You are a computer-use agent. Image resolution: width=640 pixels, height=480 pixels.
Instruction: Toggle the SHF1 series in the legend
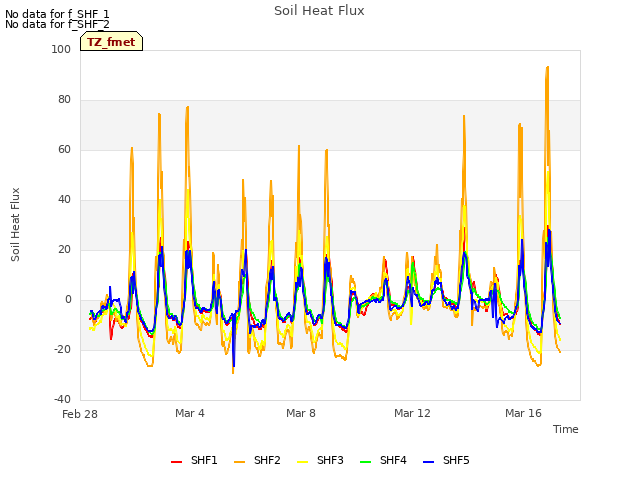[x=194, y=460]
